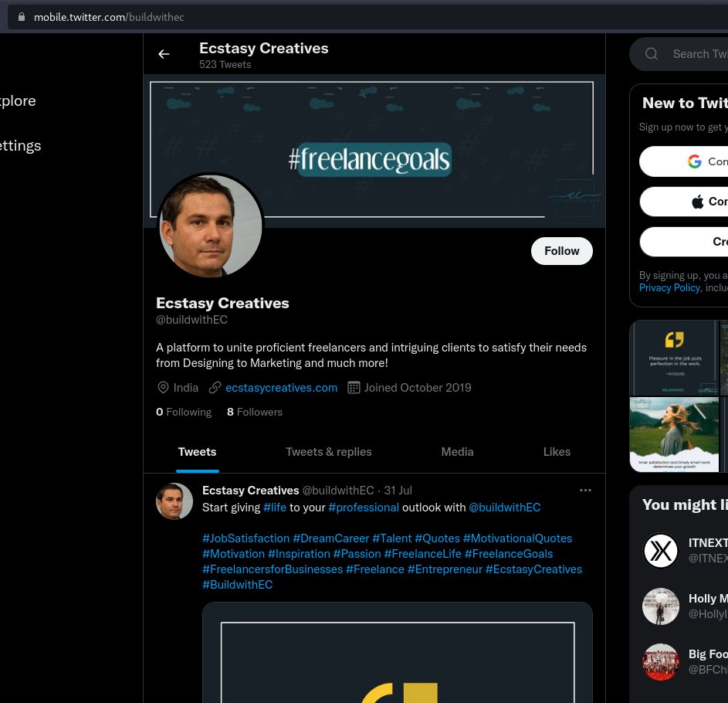The height and width of the screenshot is (703, 728).
Task: Click the #FreelancersforBusinesses hashtag
Action: [273, 569]
